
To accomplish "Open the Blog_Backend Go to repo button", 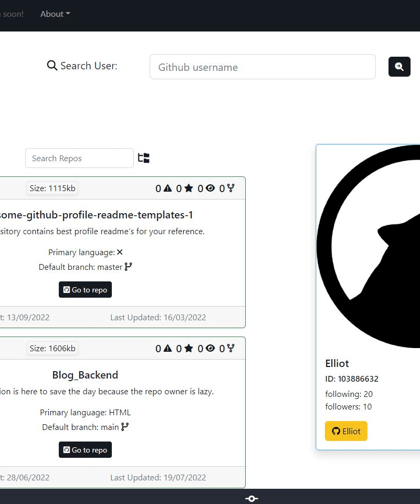I will click(85, 450).
